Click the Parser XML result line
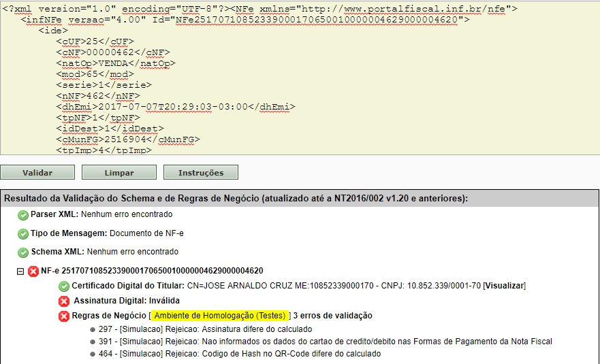The width and height of the screenshot is (600, 364). (101, 214)
